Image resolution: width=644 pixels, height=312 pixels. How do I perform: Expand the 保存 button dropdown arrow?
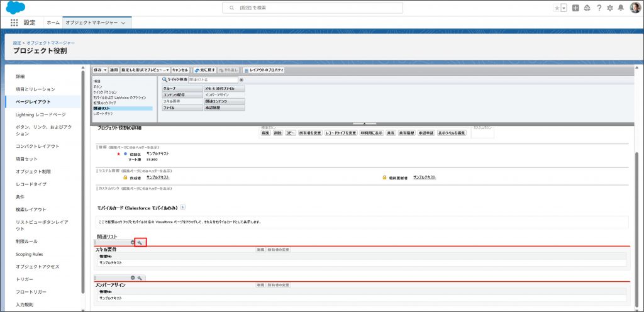pyautogui.click(x=104, y=70)
